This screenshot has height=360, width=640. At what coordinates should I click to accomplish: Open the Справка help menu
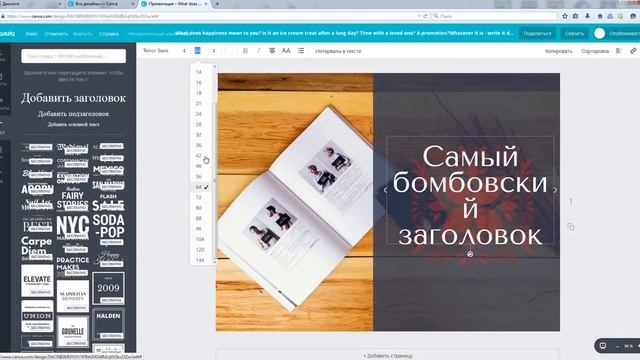pos(109,34)
